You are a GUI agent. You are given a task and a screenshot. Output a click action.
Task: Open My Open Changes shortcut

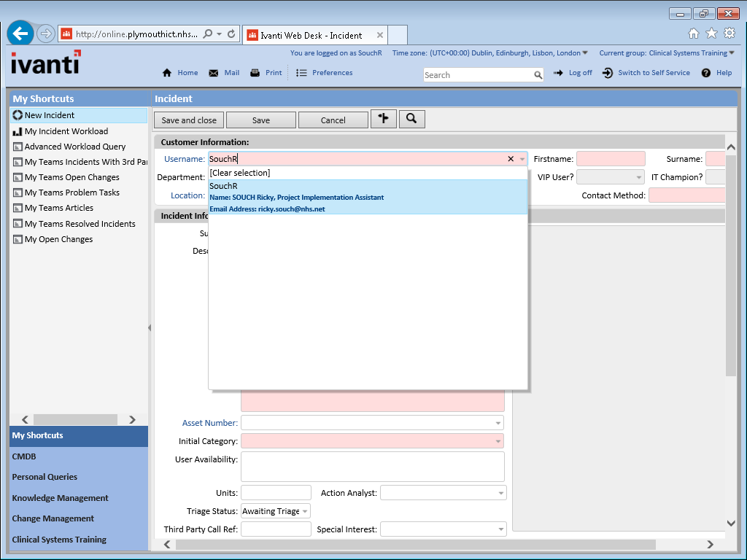click(x=58, y=239)
